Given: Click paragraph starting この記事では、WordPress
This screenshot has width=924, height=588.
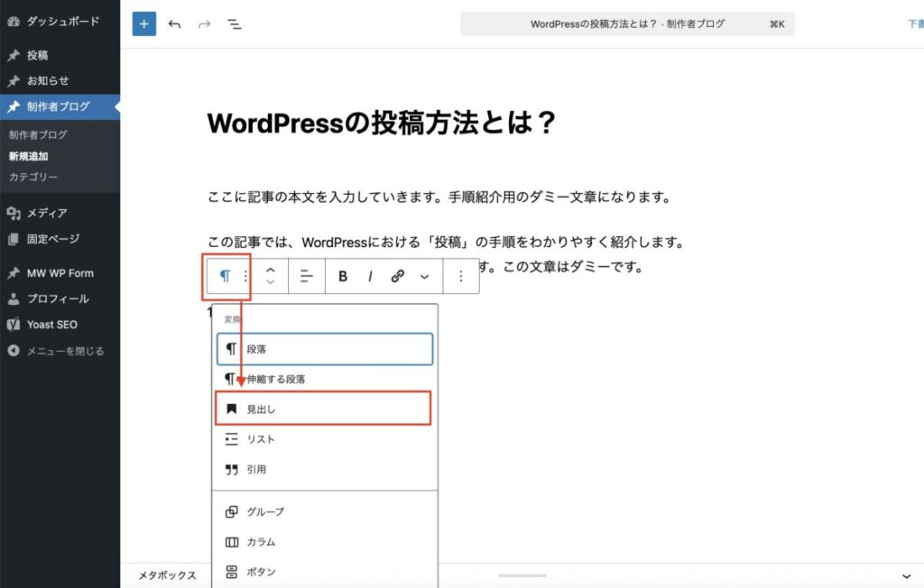Looking at the screenshot, I should click(446, 243).
